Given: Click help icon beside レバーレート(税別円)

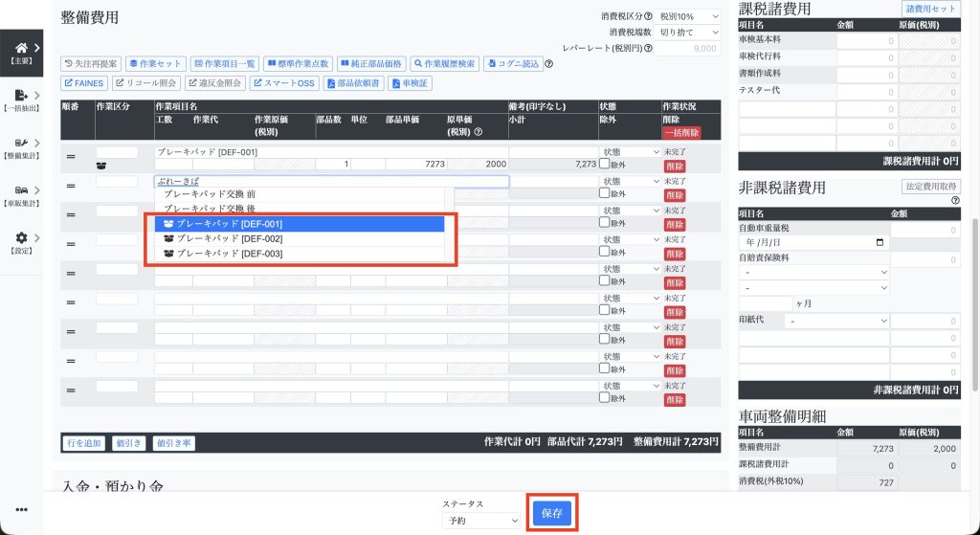Looking at the screenshot, I should [648, 48].
